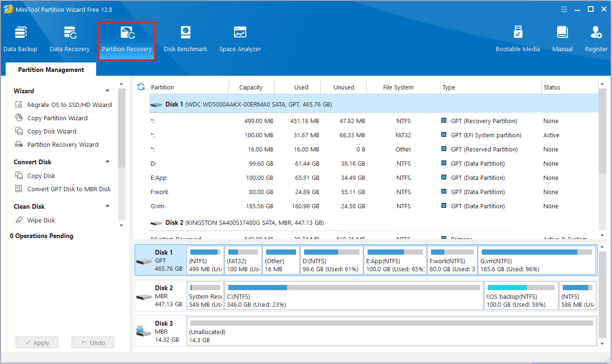Collapse the Convert Disk section
612x364 pixels.
tap(108, 162)
